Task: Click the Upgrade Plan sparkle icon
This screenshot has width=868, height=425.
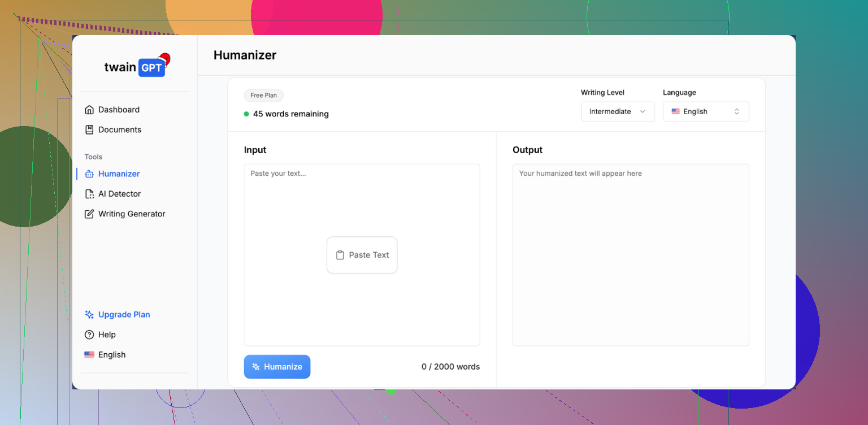Action: pos(89,315)
